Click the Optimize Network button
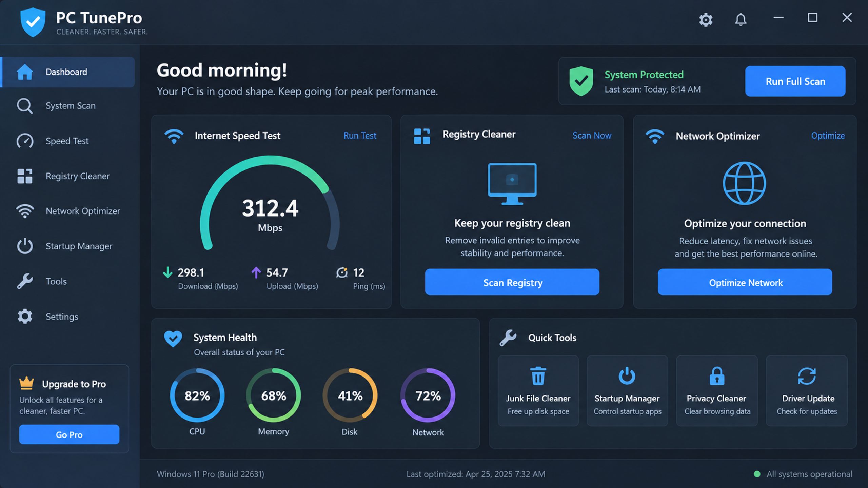Screen dimensions: 868x488 pos(745,282)
